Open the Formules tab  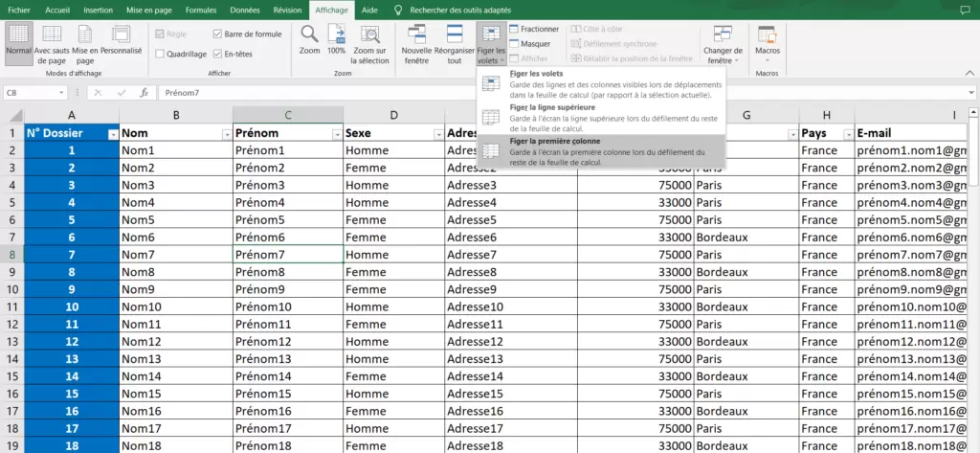pos(202,10)
